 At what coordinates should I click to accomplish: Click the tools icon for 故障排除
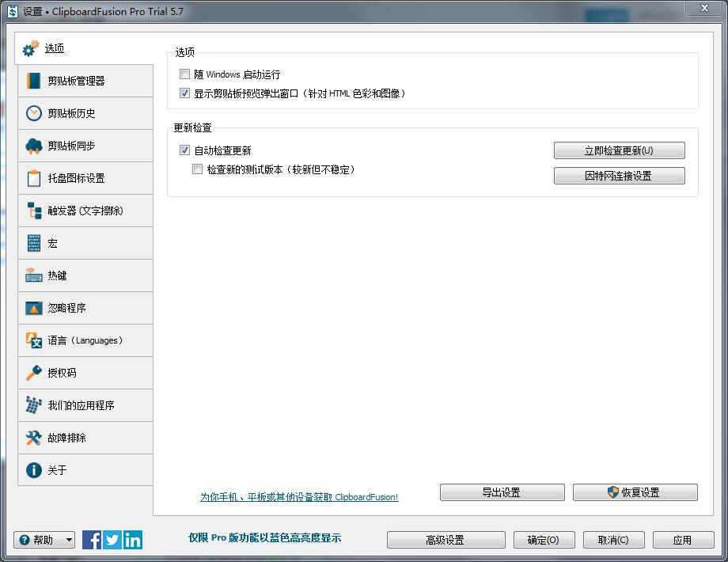coord(33,438)
